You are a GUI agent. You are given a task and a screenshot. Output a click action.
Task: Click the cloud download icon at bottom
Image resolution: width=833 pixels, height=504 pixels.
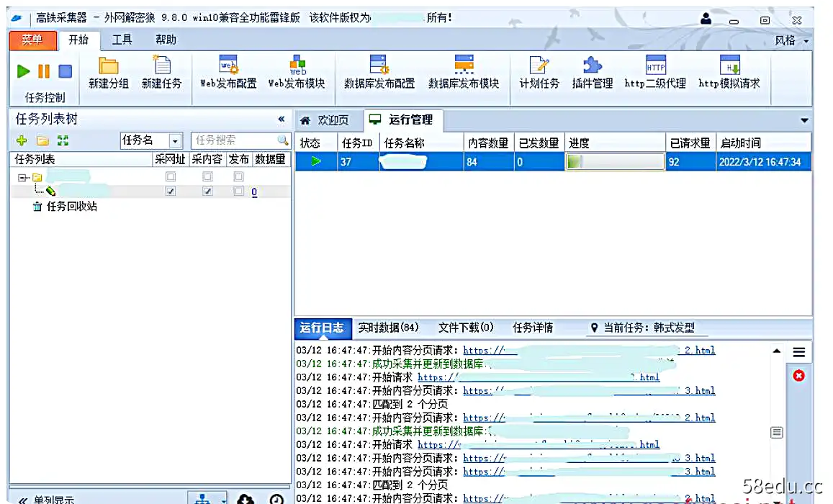(246, 499)
